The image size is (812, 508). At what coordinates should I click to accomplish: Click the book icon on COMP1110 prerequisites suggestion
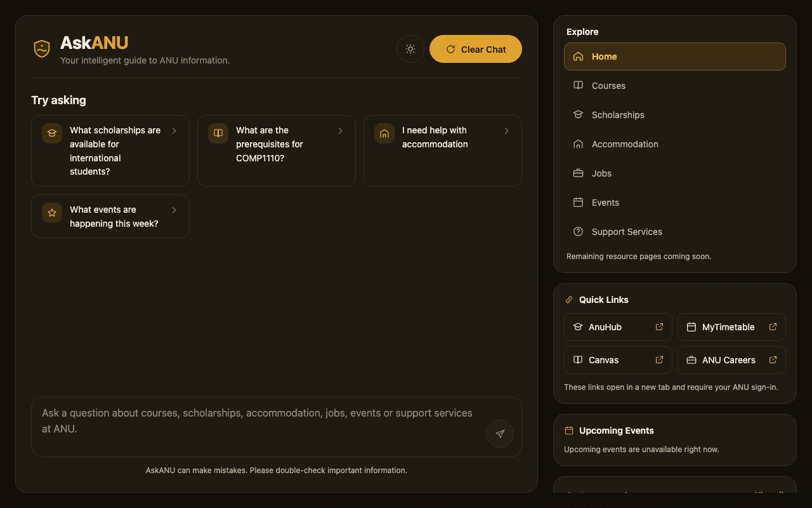pos(218,133)
